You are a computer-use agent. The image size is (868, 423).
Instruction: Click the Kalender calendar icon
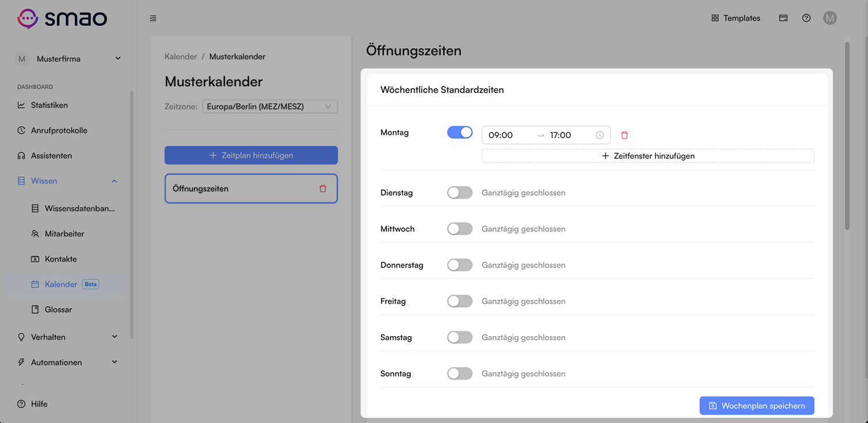click(35, 284)
